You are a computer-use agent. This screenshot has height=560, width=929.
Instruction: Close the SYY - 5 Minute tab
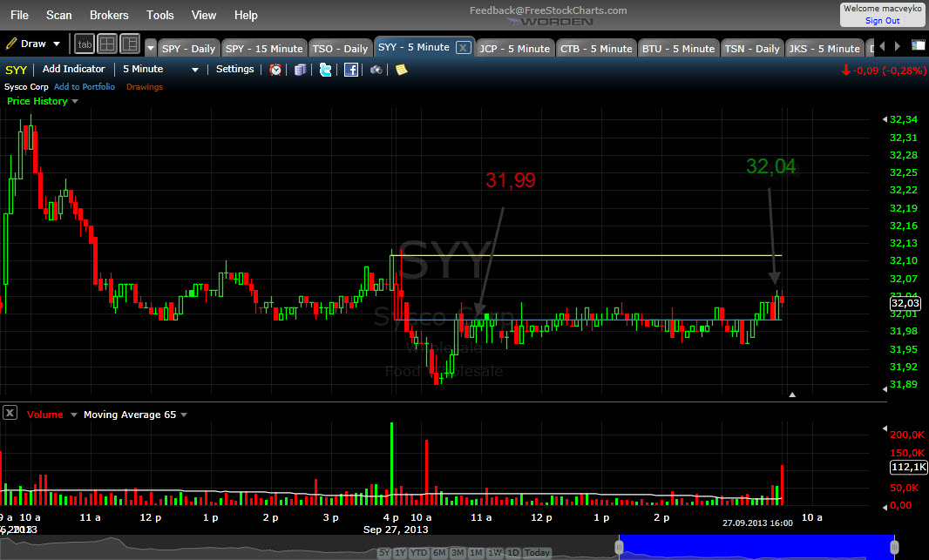click(x=464, y=47)
